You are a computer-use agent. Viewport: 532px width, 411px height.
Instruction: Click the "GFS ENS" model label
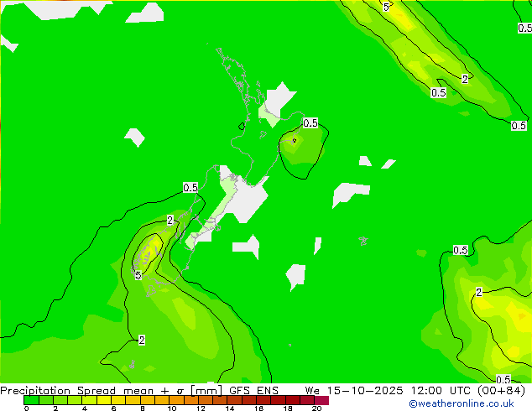pos(253,390)
